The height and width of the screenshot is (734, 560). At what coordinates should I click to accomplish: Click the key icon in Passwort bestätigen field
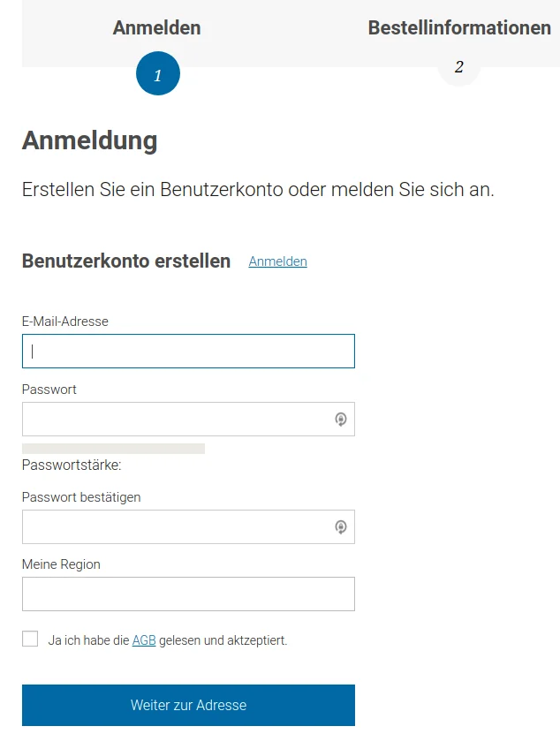click(341, 527)
